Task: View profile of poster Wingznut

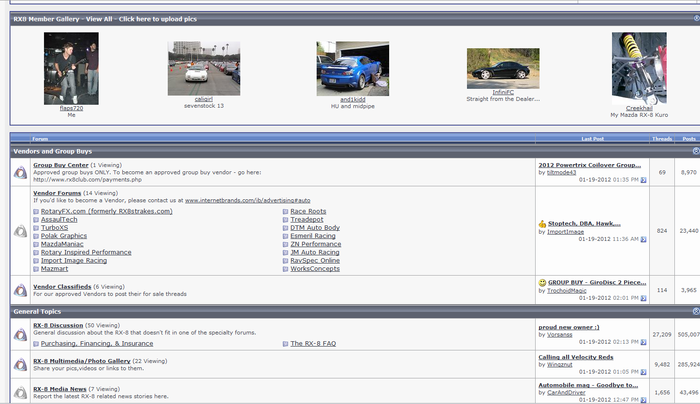Action: tap(560, 365)
